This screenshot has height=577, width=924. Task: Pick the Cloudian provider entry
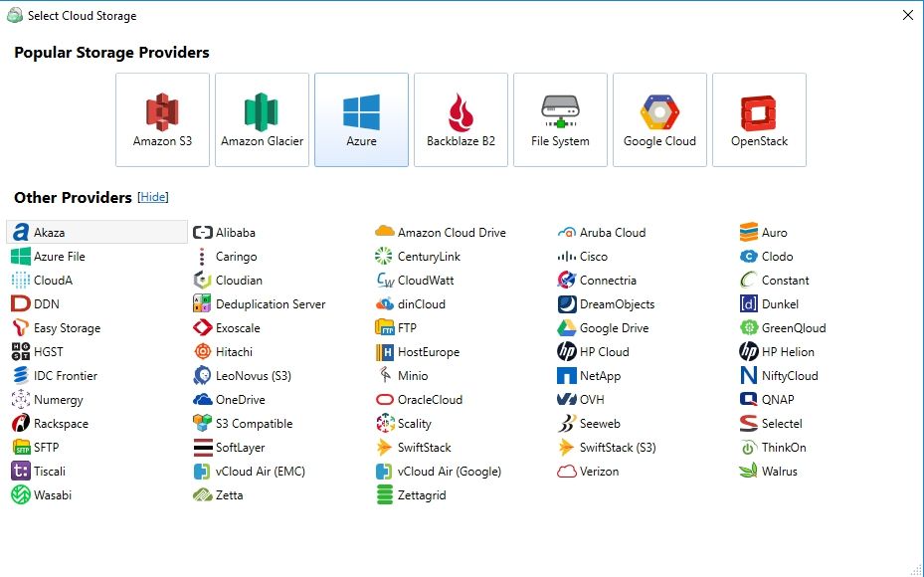point(228,280)
